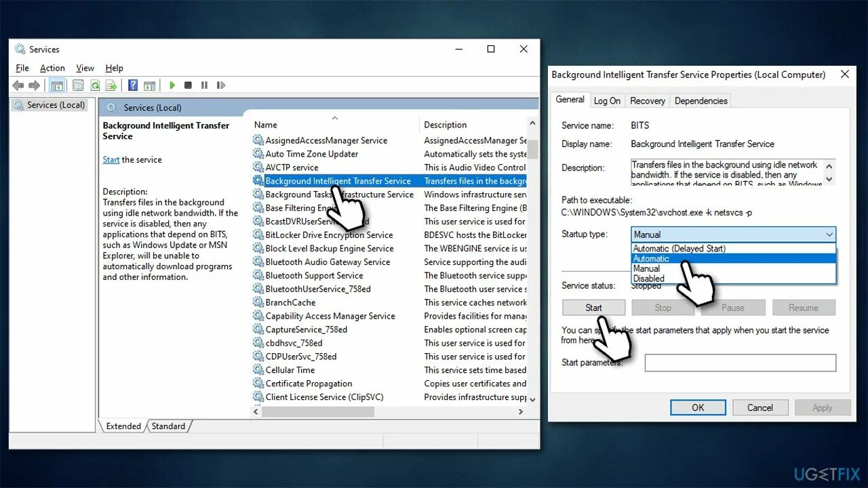This screenshot has width=868, height=488.
Task: Select the Client License Service (ClipSVC) row
Action: 389,397
